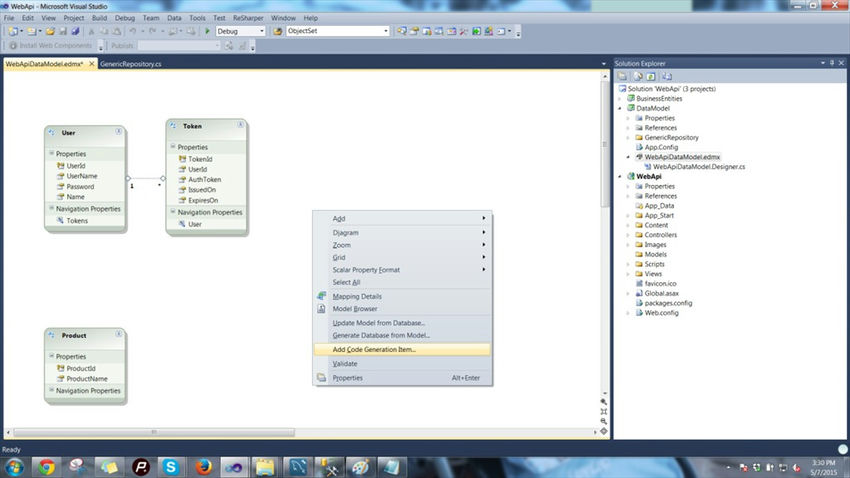The width and height of the screenshot is (850, 478).
Task: Switch to GenericRepository.cs tab
Action: tap(131, 64)
